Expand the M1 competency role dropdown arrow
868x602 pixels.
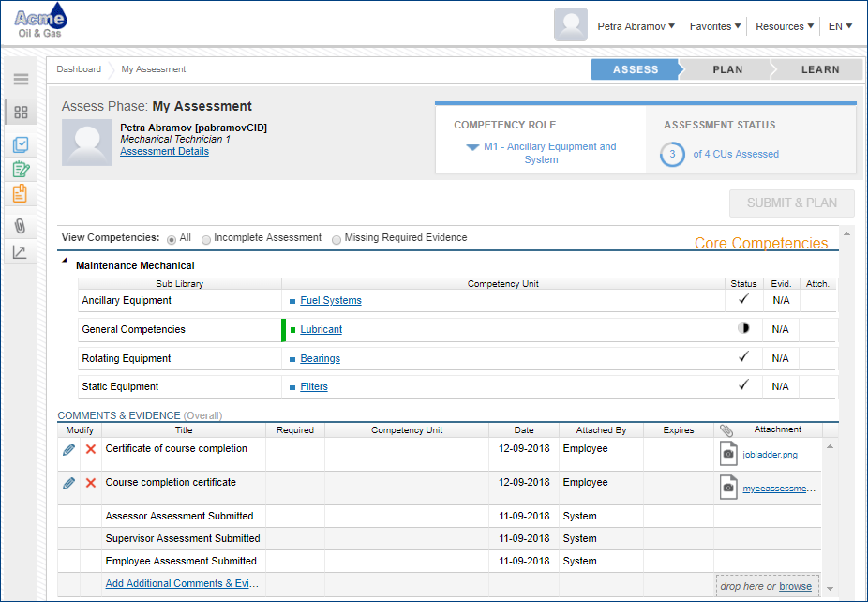472,147
